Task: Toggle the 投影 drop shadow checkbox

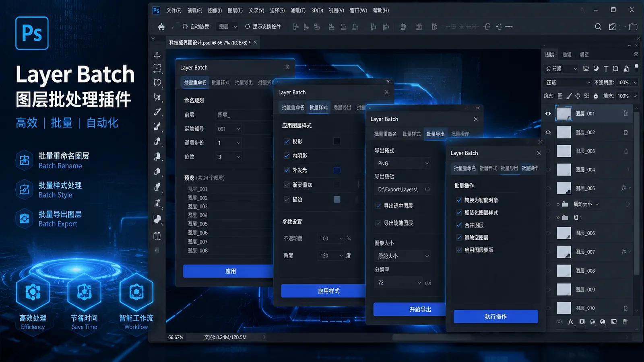Action: [287, 141]
